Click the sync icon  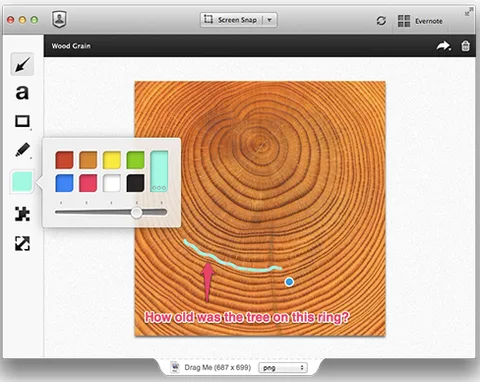(381, 21)
